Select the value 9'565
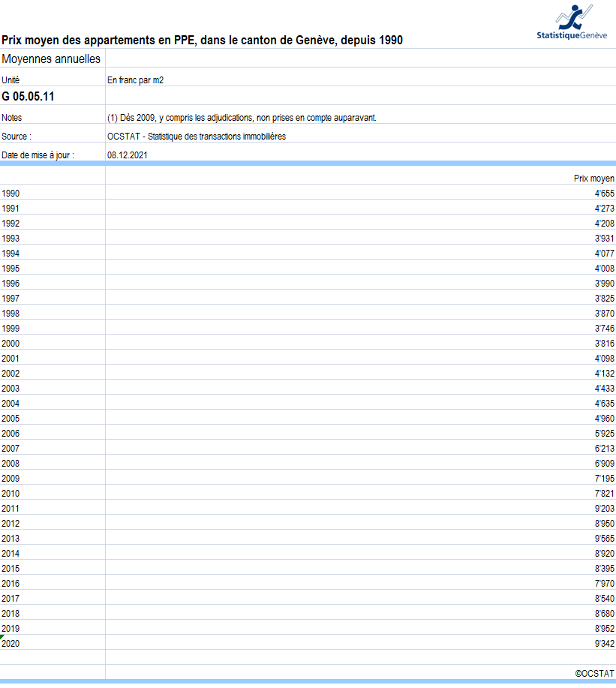This screenshot has height=688, width=616. pos(605,539)
